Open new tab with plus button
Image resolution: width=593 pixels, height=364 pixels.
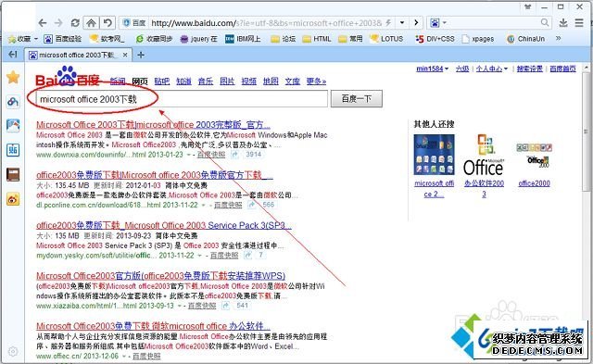[141, 56]
